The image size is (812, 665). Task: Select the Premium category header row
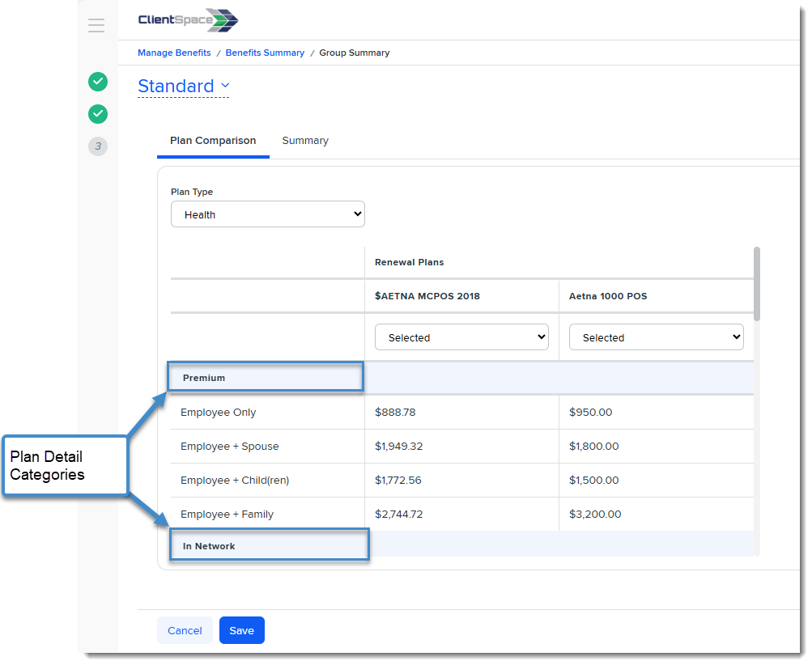click(x=266, y=378)
